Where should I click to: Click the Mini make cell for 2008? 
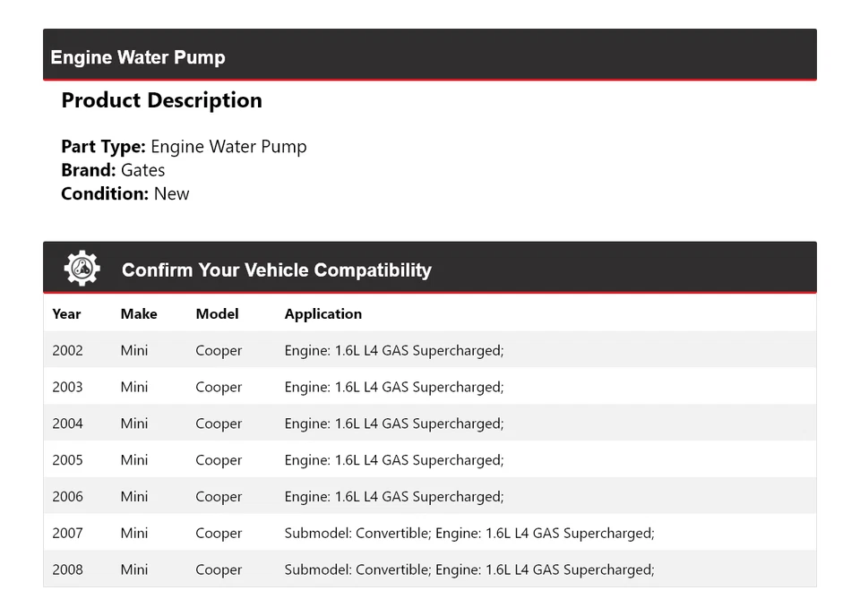pos(134,569)
